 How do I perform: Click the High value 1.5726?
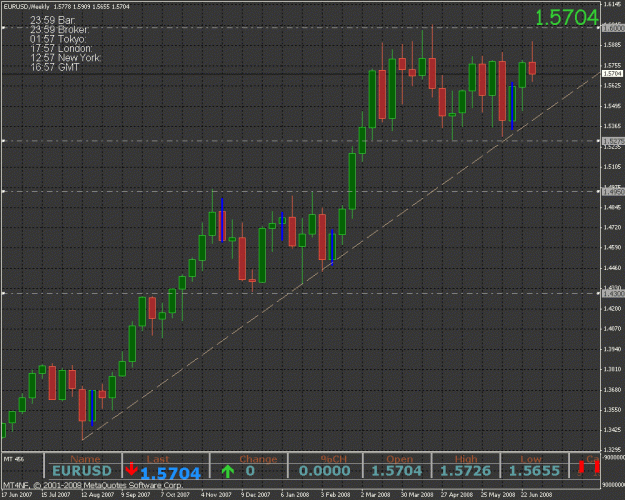(x=466, y=471)
